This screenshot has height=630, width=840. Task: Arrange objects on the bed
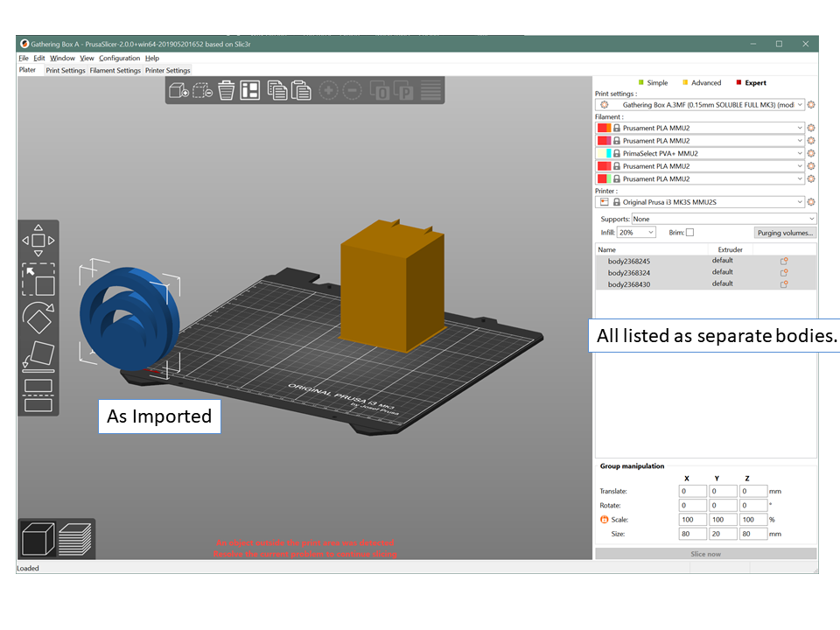[249, 90]
